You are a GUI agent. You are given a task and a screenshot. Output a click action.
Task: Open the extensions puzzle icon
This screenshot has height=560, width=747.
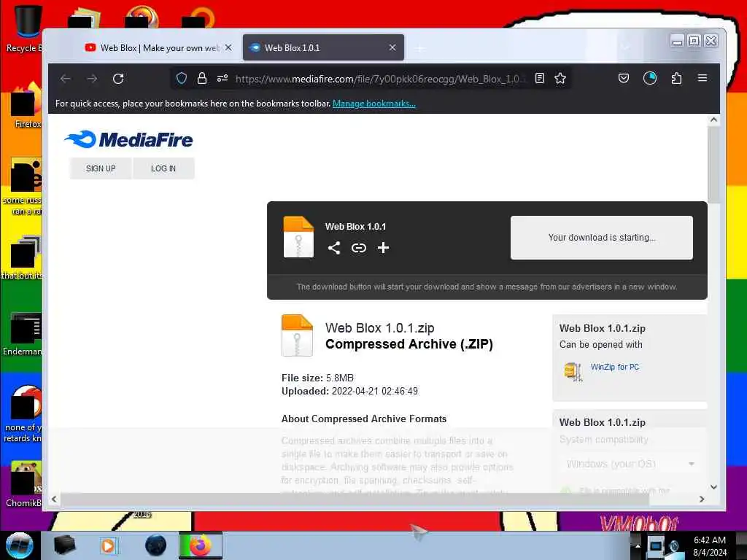(676, 78)
